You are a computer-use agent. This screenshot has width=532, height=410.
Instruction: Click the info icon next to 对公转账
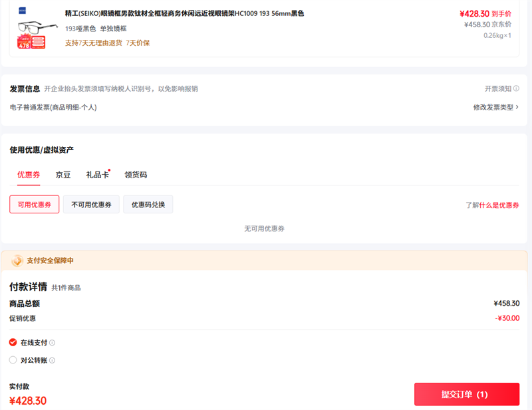(x=52, y=361)
